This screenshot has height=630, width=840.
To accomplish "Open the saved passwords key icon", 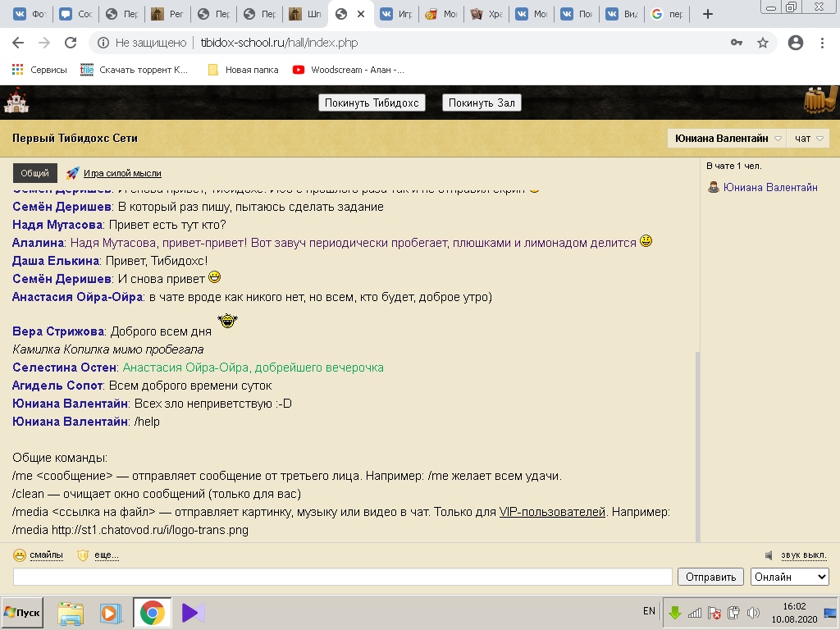I will [x=737, y=43].
